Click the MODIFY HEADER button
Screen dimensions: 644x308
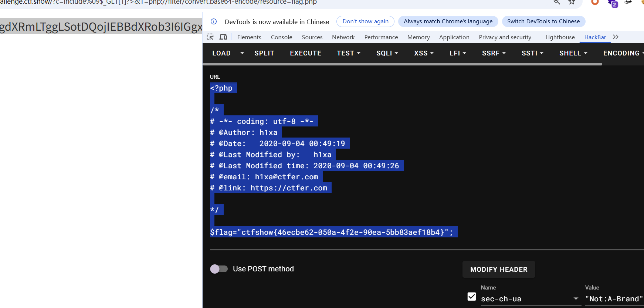tap(499, 270)
